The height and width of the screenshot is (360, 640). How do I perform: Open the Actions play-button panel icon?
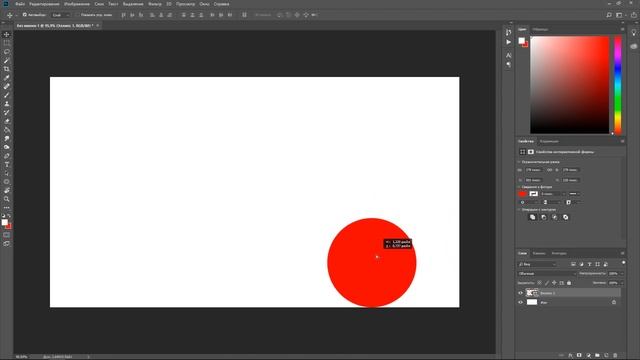coord(509,42)
